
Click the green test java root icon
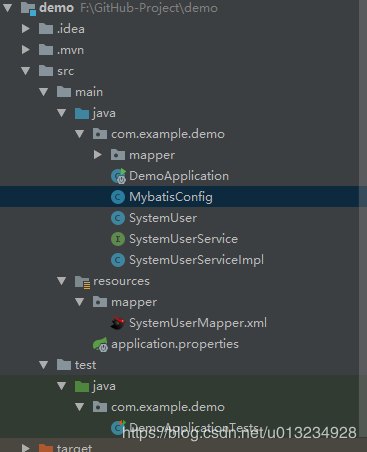(82, 386)
